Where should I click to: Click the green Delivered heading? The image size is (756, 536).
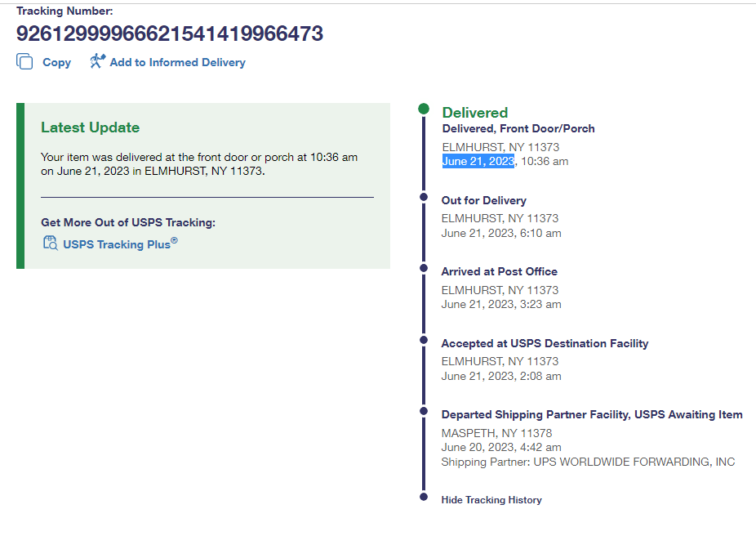point(475,113)
